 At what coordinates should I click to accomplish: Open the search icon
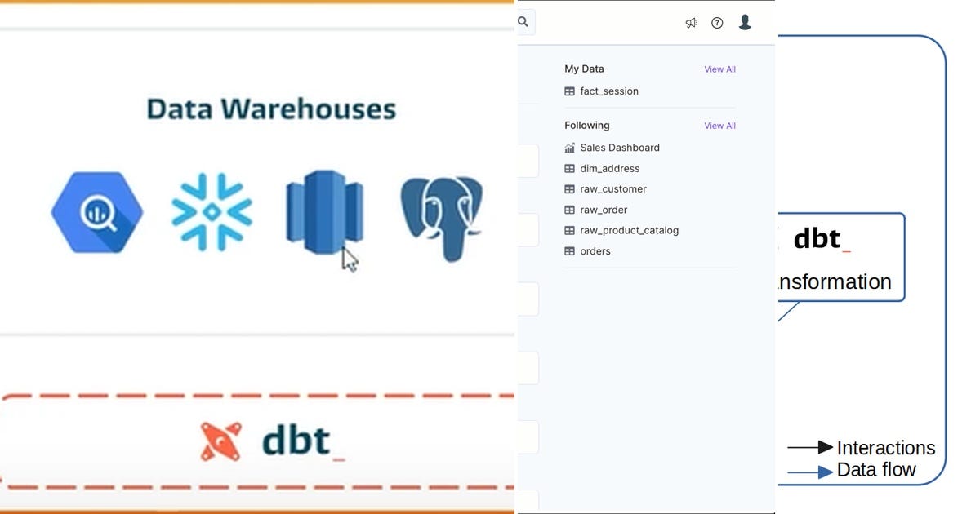coord(523,22)
